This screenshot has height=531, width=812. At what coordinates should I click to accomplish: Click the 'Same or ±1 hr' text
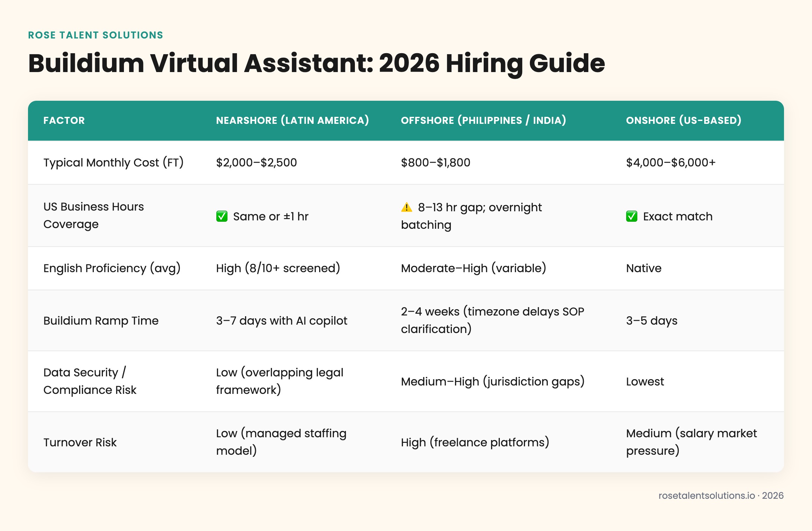271,217
